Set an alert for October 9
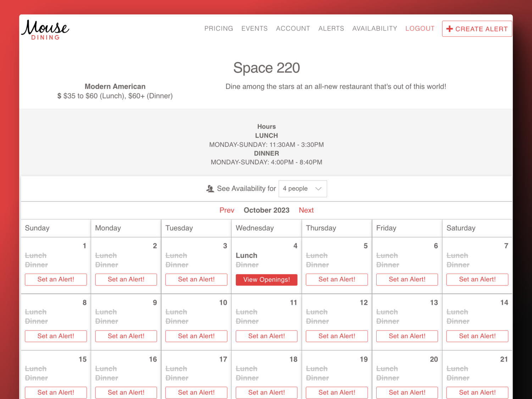Viewport: 532px width, 399px height. tap(126, 336)
